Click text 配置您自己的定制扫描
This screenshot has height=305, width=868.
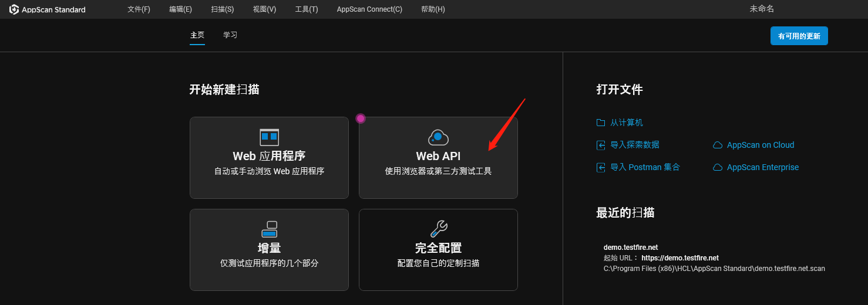(x=438, y=263)
